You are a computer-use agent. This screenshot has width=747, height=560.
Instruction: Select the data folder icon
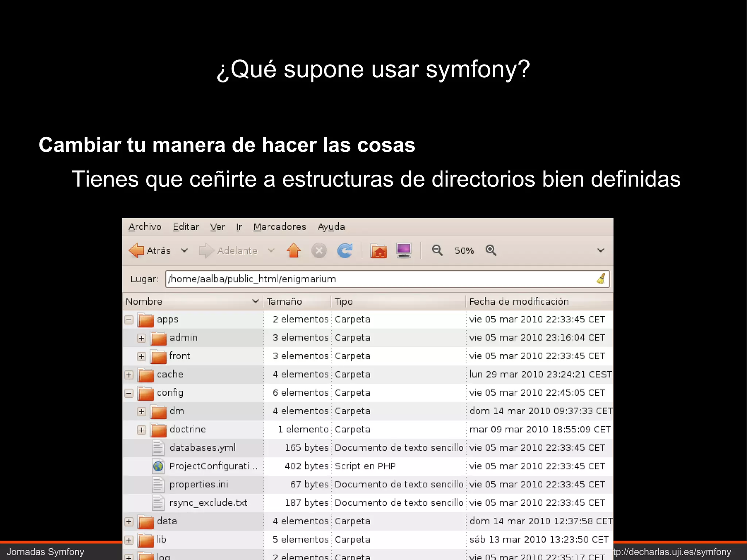(146, 522)
